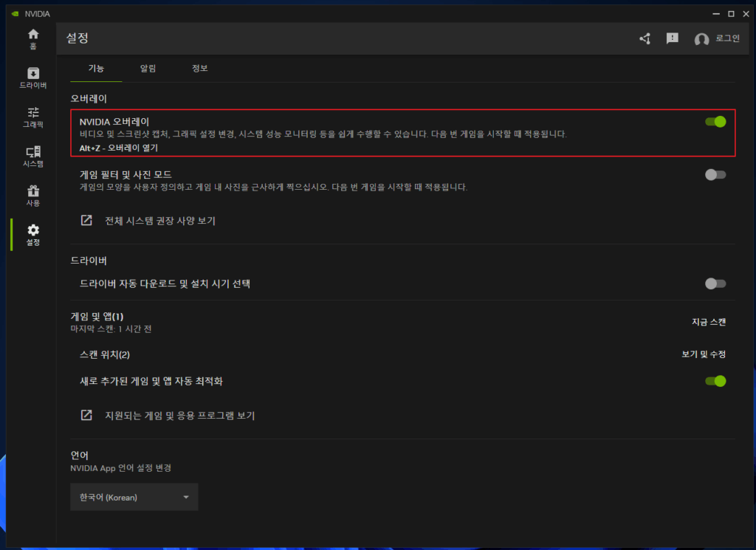This screenshot has width=756, height=550.
Task: Click the 게임 및 앱(1) heading
Action: click(x=97, y=316)
